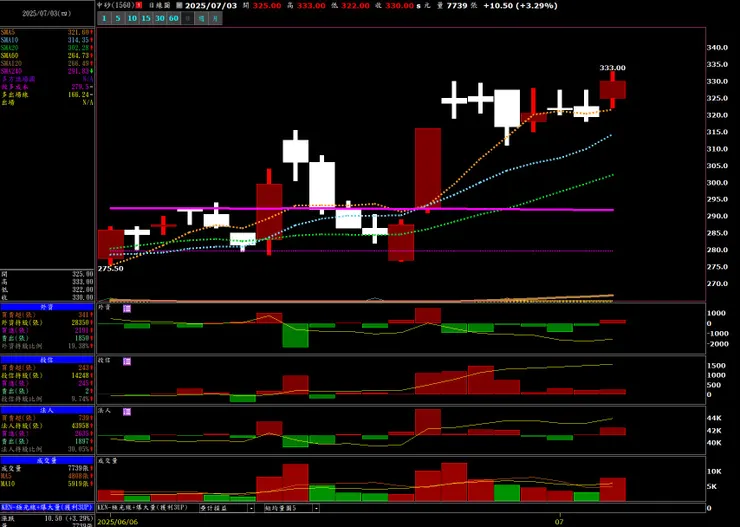Click the SMA20 legend row

tap(47, 48)
